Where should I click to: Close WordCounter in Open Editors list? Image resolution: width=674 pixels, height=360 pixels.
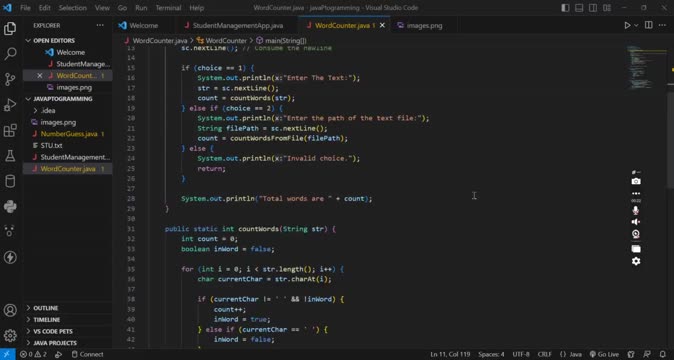coord(40,76)
